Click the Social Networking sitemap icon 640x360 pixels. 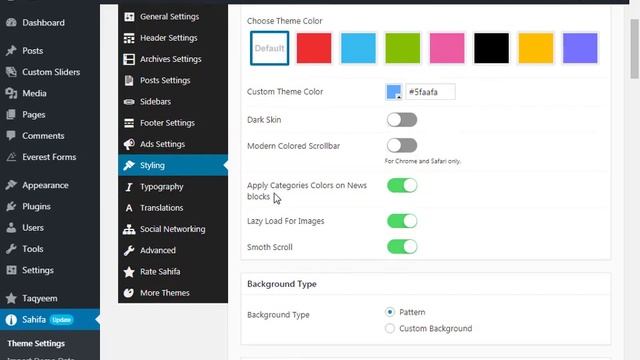pos(129,229)
